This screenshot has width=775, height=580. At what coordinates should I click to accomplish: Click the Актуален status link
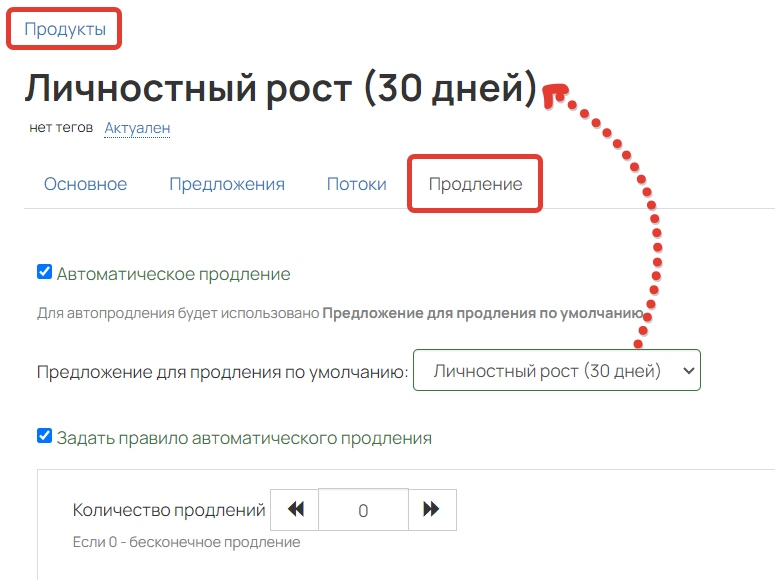[x=137, y=128]
